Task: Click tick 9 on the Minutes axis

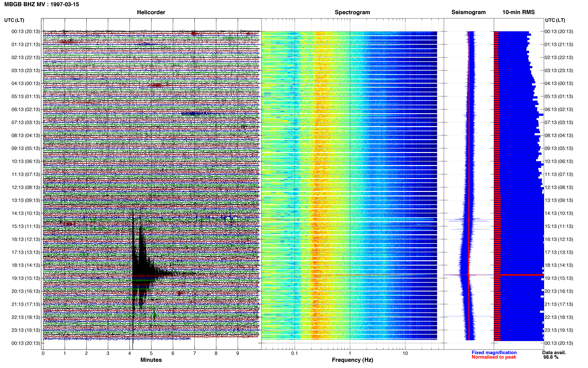Action: pos(238,353)
